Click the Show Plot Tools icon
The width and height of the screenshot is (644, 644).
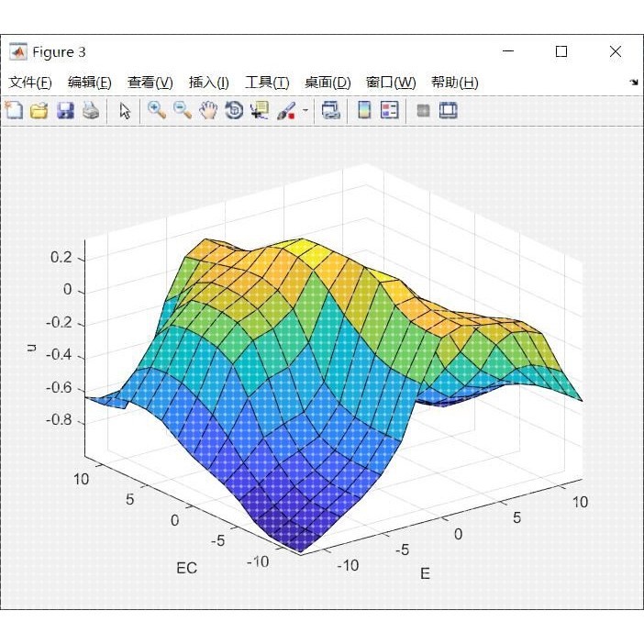(x=448, y=110)
